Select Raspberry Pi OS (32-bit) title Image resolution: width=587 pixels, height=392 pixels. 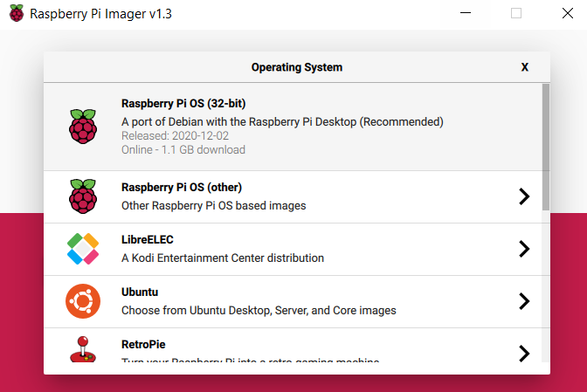(183, 104)
